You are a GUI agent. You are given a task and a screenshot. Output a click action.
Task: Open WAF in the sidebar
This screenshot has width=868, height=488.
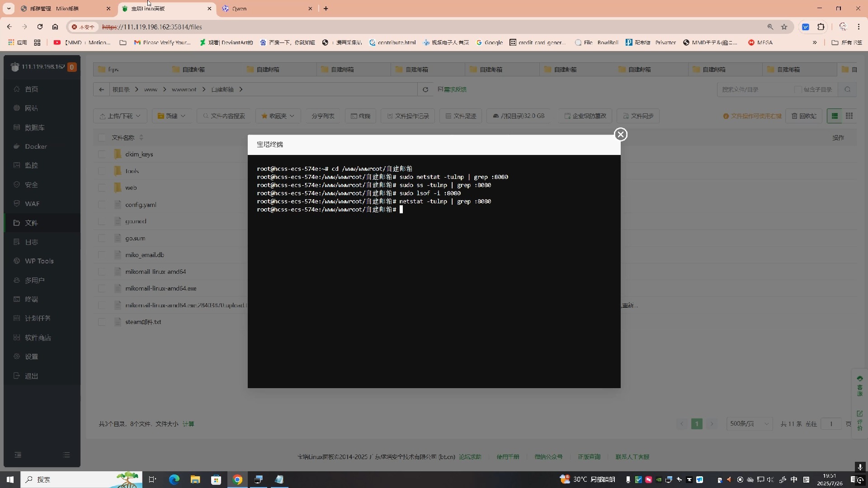coord(32,204)
